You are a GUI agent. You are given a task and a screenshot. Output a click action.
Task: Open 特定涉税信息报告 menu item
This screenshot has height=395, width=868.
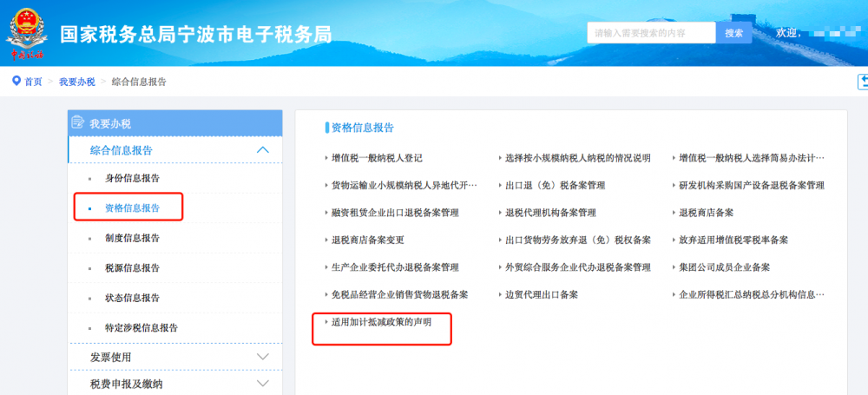[x=141, y=328]
